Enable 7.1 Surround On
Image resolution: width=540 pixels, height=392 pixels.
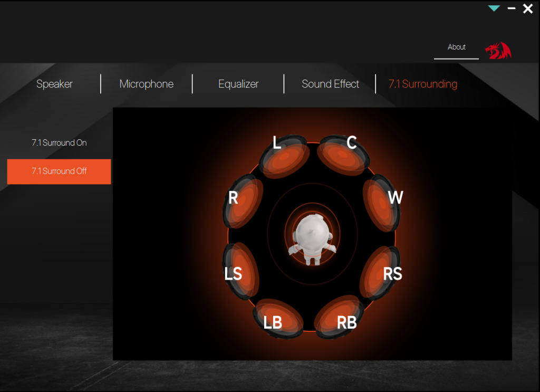59,142
